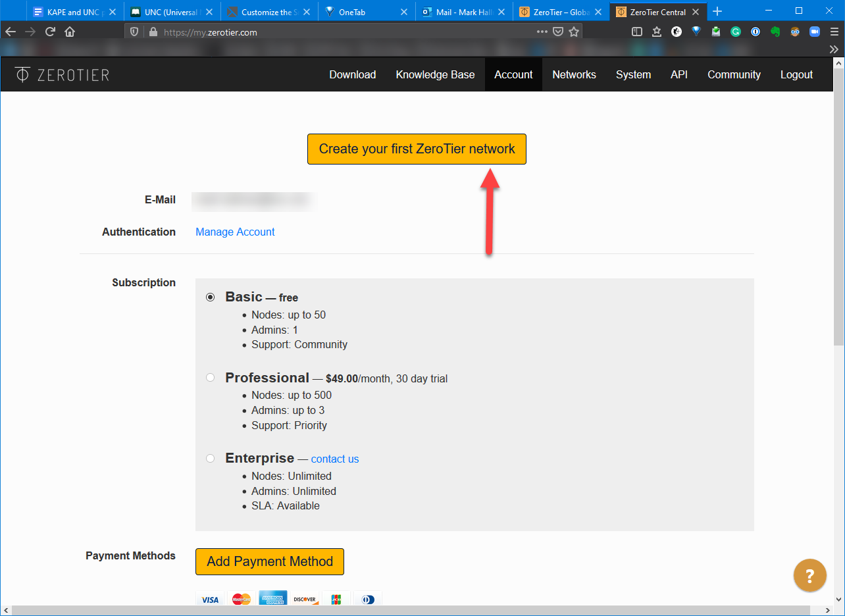Switch to the ZeroTier – Global tab

coord(560,12)
